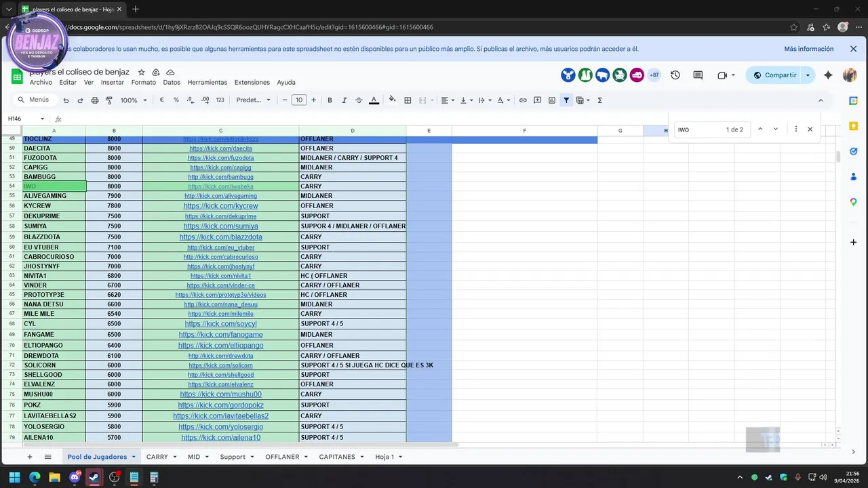This screenshot has width=868, height=488.
Task: Print the spreadsheet
Action: 94,100
